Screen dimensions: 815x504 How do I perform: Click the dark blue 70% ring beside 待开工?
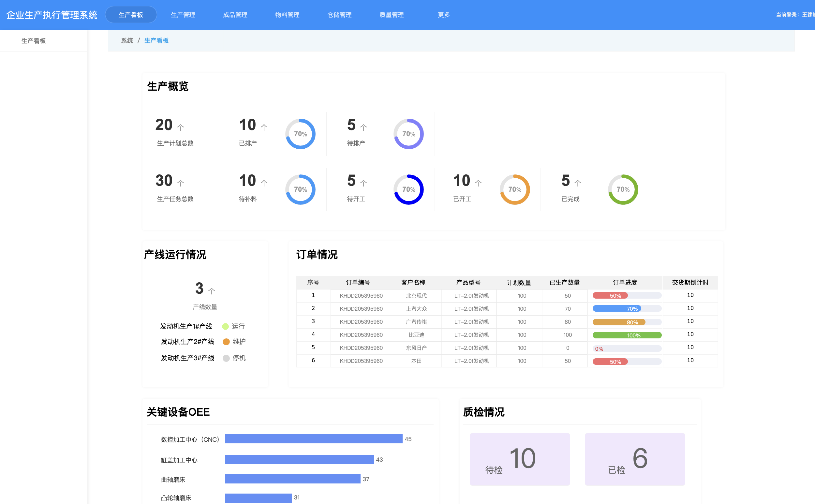[408, 189]
